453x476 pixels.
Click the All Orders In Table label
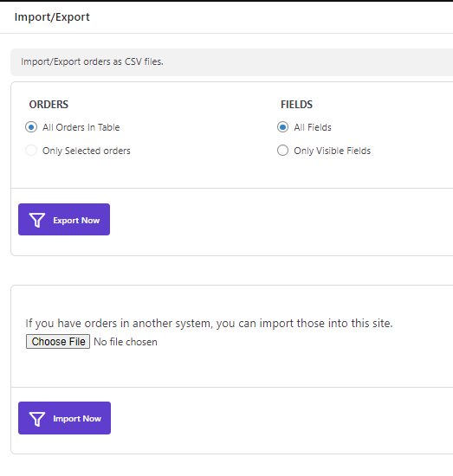coord(81,127)
